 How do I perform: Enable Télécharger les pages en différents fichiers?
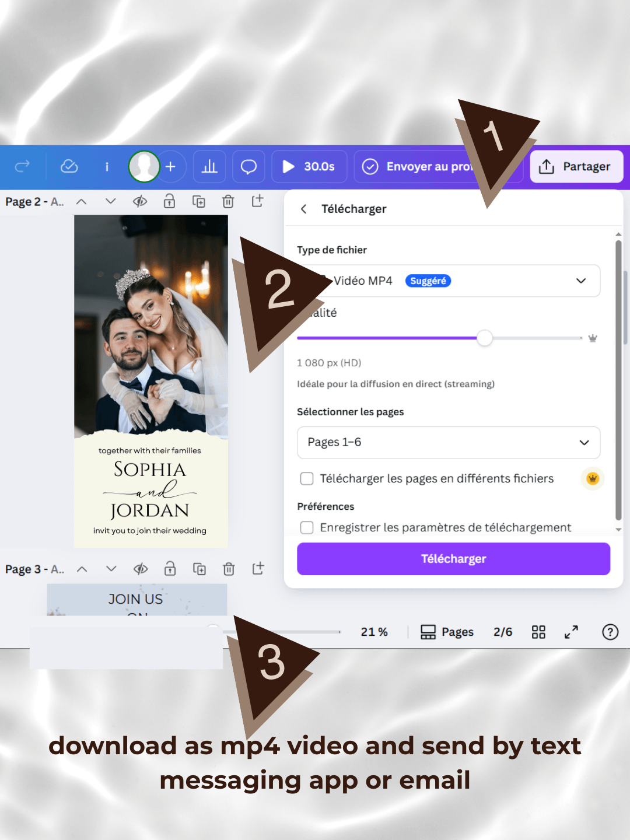(x=307, y=478)
